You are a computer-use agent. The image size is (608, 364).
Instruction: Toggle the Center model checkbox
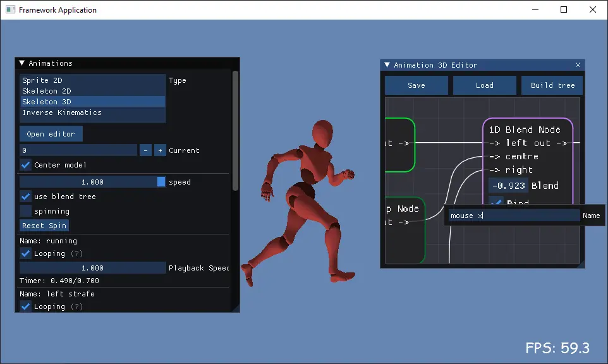coord(25,164)
